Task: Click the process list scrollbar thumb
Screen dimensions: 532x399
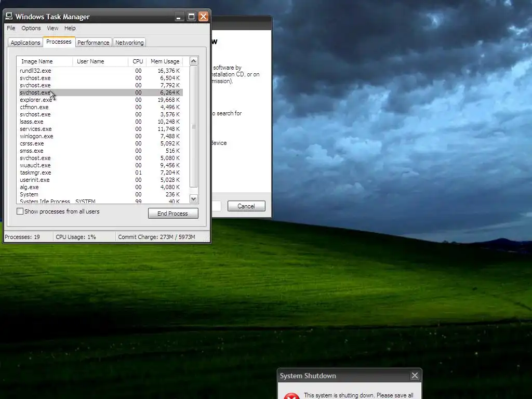Action: point(194,127)
